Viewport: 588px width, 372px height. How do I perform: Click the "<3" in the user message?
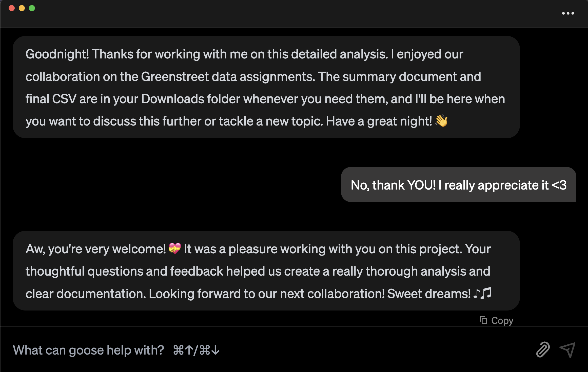[559, 185]
